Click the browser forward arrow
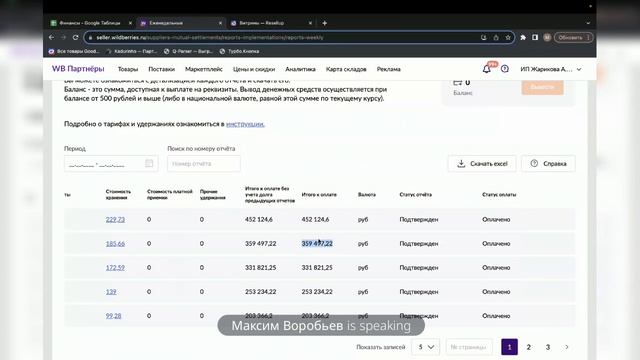Image resolution: width=640 pixels, height=360 pixels. [x=63, y=37]
